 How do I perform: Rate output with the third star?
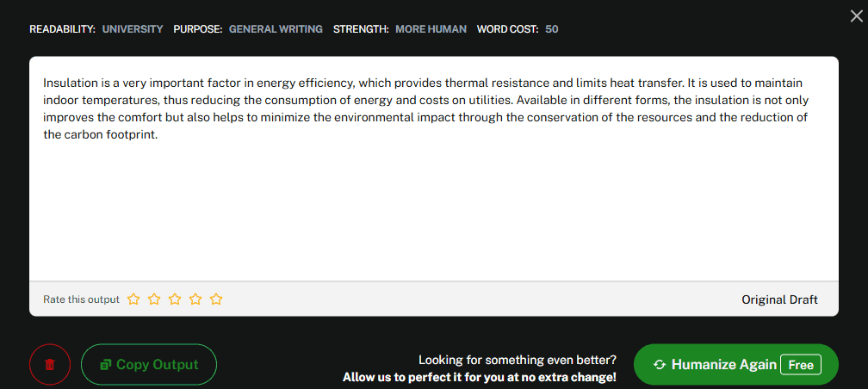[x=175, y=299]
